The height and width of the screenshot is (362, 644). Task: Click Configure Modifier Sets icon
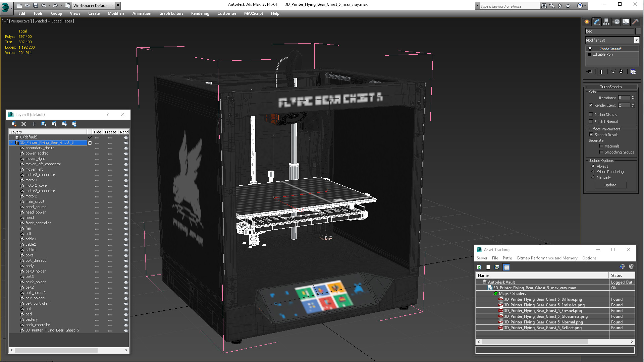[633, 72]
